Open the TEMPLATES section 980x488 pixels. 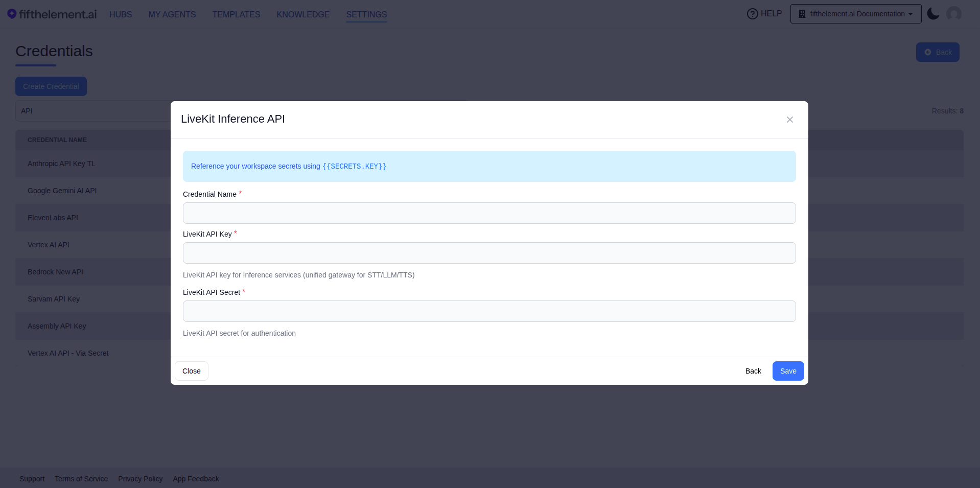click(x=236, y=14)
